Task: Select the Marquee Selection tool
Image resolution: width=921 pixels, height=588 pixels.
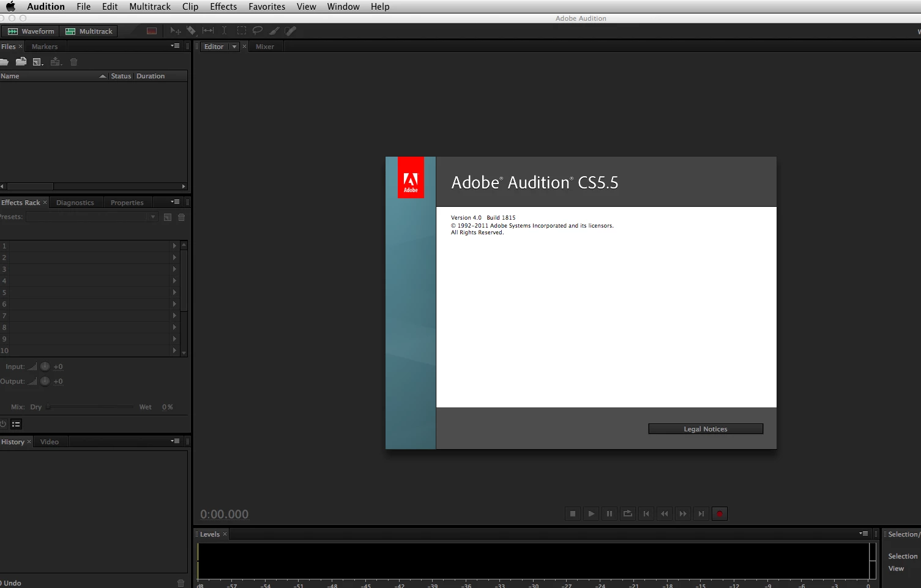Action: [x=241, y=31]
